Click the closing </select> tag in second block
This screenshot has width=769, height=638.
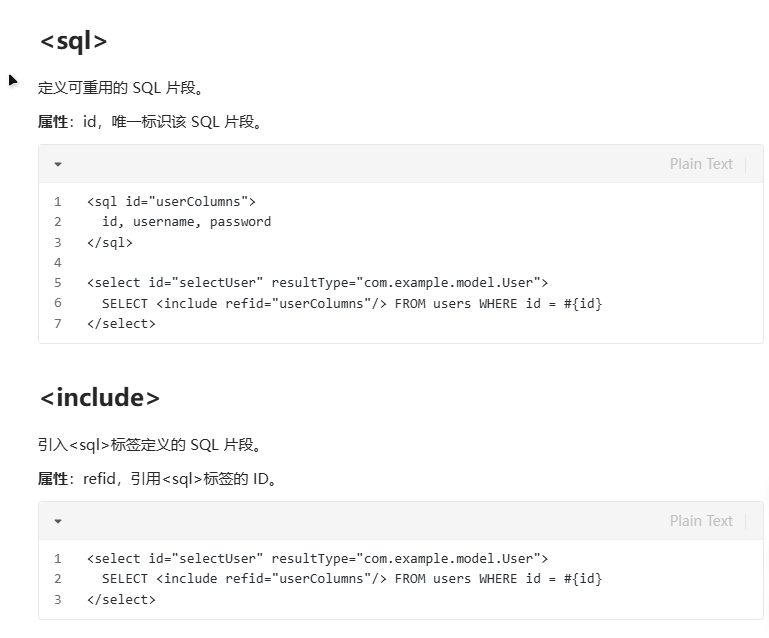point(121,600)
